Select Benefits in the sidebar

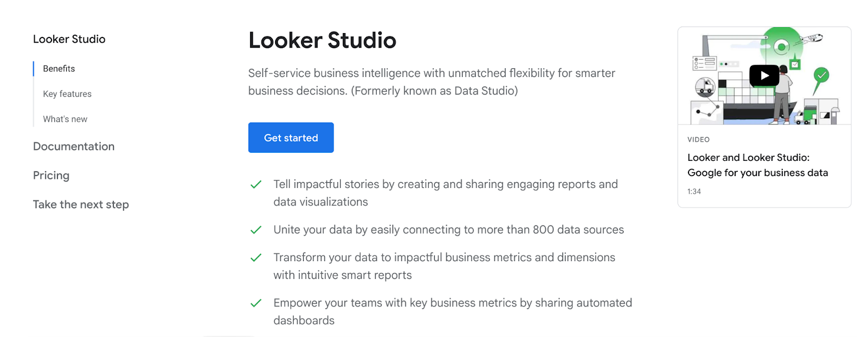tap(58, 68)
